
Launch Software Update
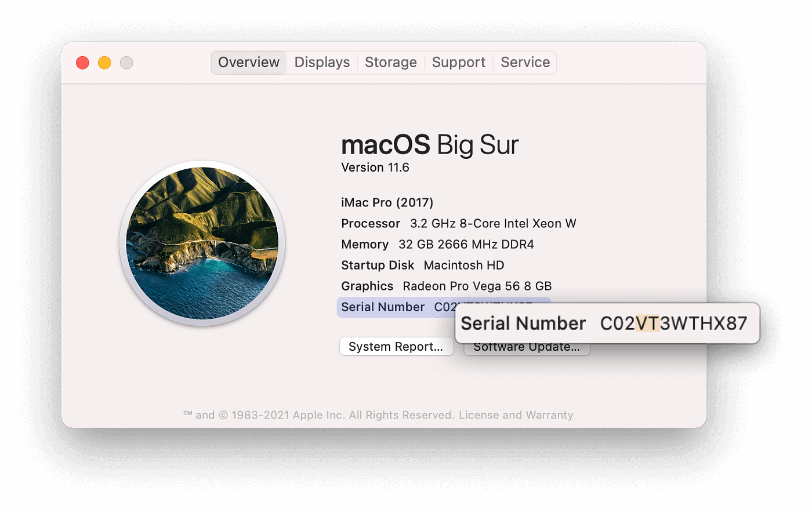(527, 346)
